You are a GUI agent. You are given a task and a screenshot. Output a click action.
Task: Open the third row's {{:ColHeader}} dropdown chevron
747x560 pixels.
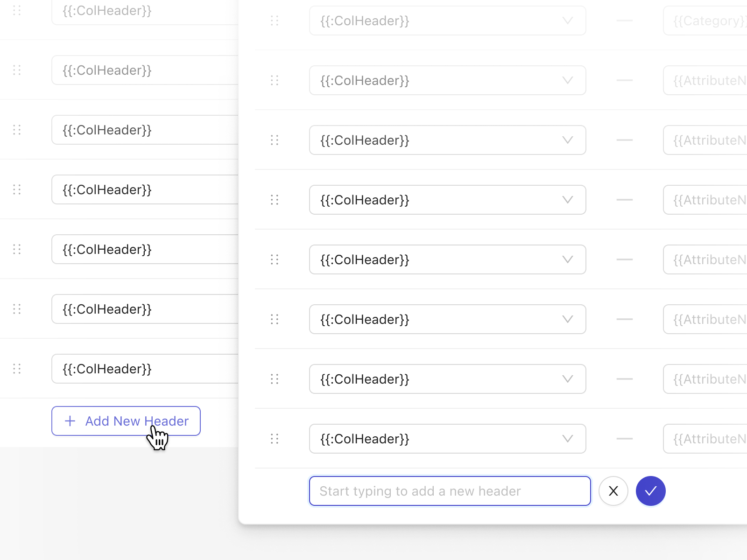(567, 140)
